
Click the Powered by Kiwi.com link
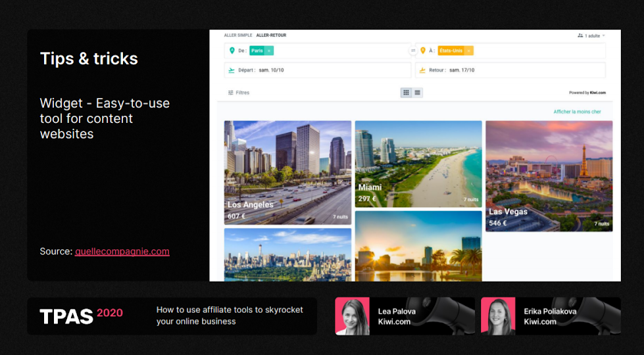pos(587,93)
